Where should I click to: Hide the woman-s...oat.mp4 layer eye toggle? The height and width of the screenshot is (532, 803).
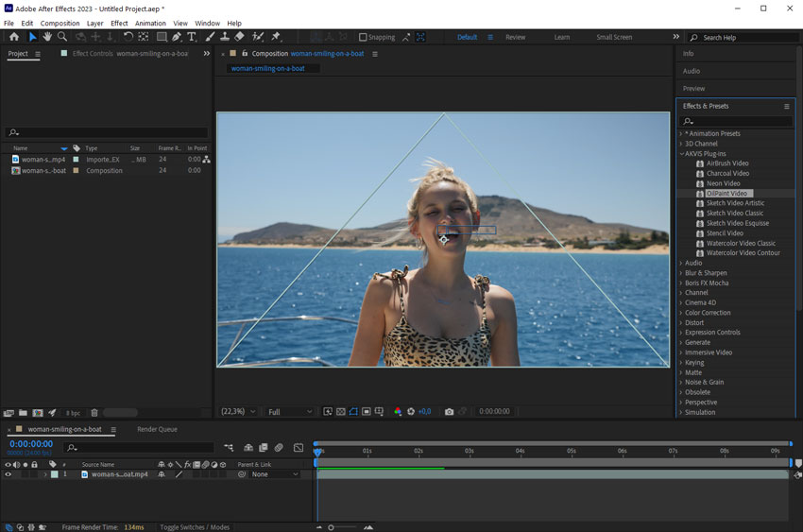coord(8,474)
